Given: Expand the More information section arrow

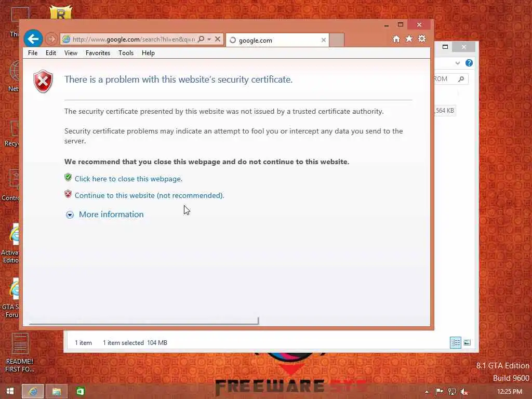Looking at the screenshot, I should point(70,215).
